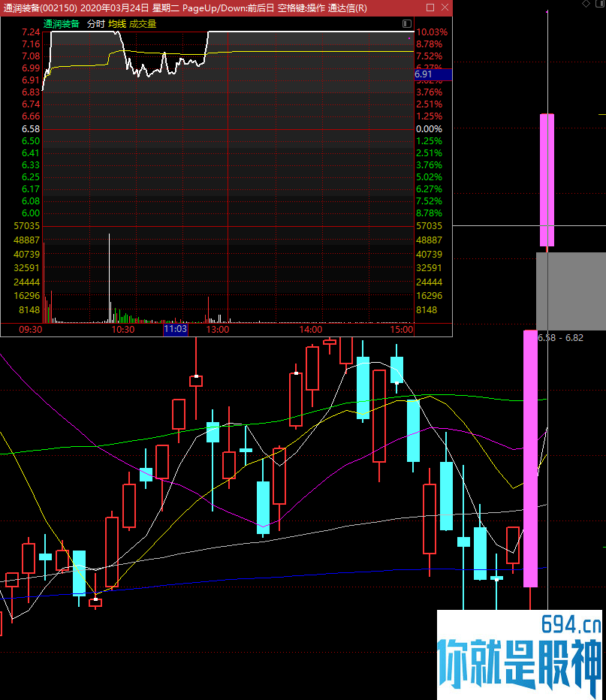
Task: Click the 14:00 time axis label
Action: click(x=311, y=330)
